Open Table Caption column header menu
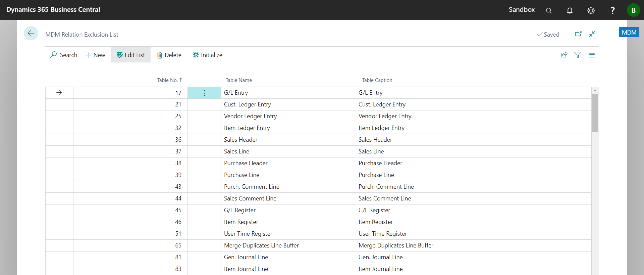The image size is (644, 275). coord(377,80)
